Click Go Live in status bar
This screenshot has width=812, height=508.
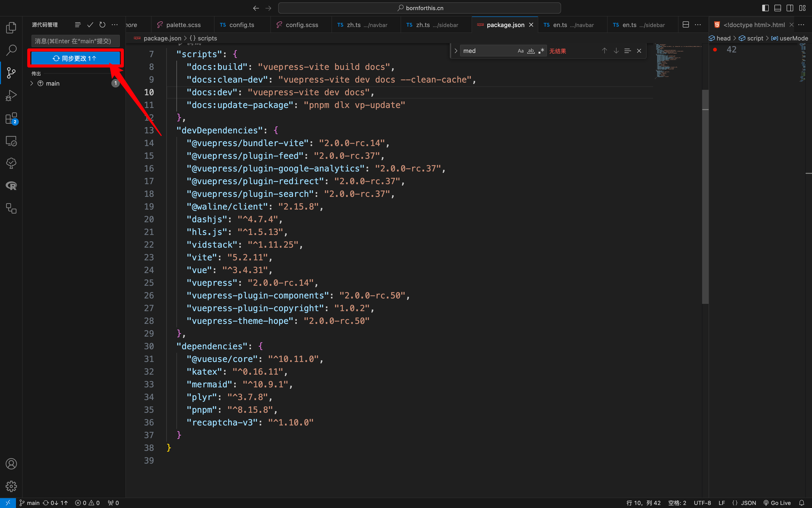tap(777, 503)
